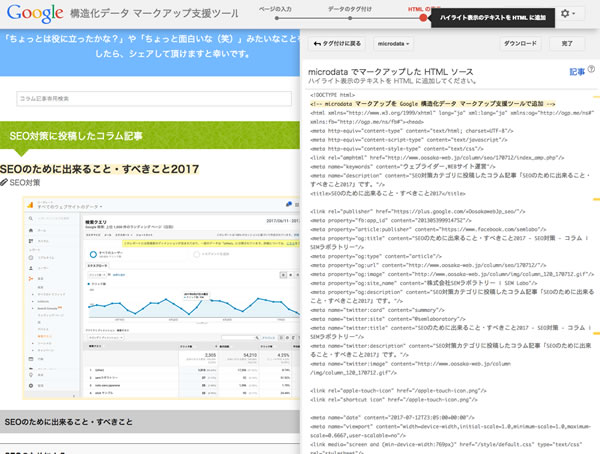Click the meta date content line
The image size is (600, 454).
(x=392, y=418)
